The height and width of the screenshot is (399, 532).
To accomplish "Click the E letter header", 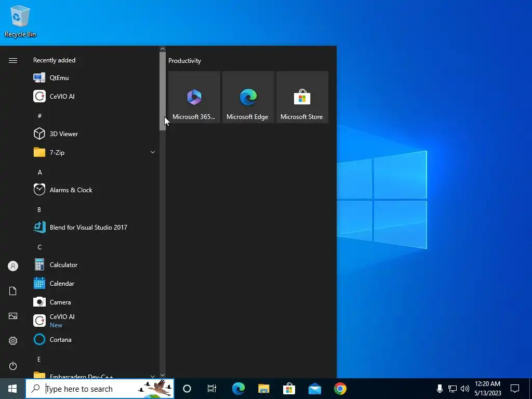I will point(39,360).
